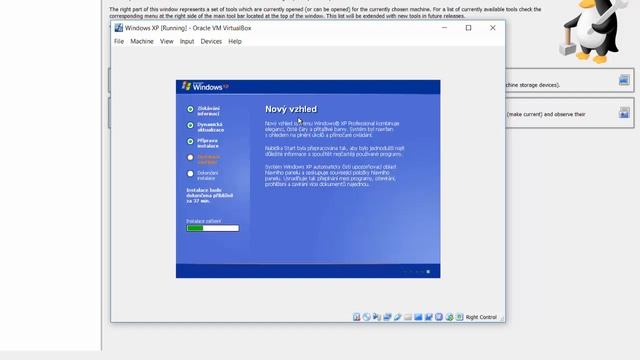Open the shared folders indicator icon
Viewport: 640px width, 360px height.
pyautogui.click(x=408, y=317)
